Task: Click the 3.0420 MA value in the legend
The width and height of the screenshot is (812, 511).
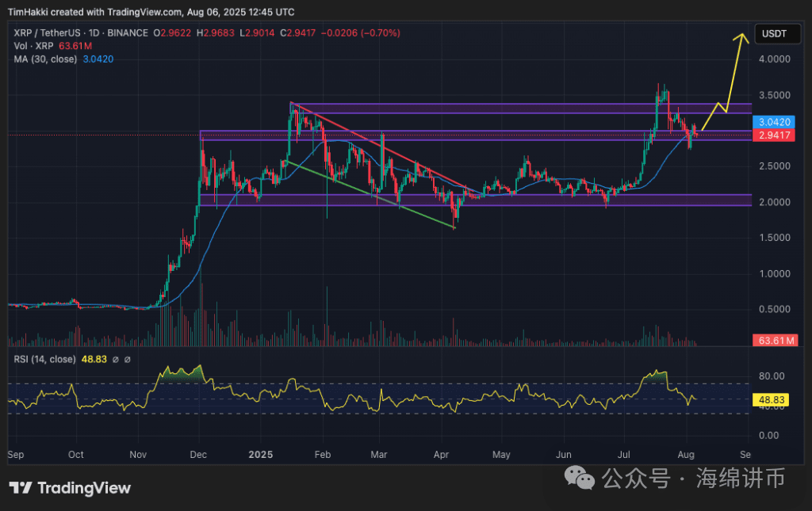Action: [98, 59]
